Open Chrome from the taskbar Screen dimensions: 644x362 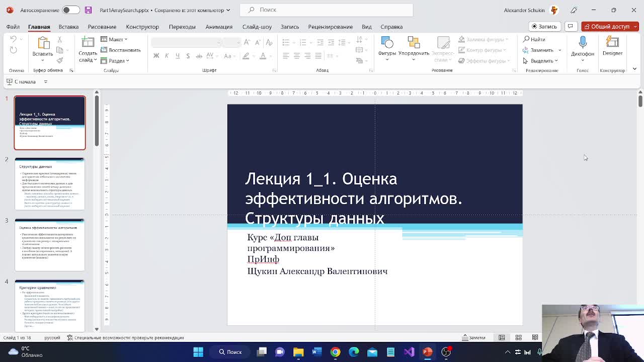coord(335,352)
